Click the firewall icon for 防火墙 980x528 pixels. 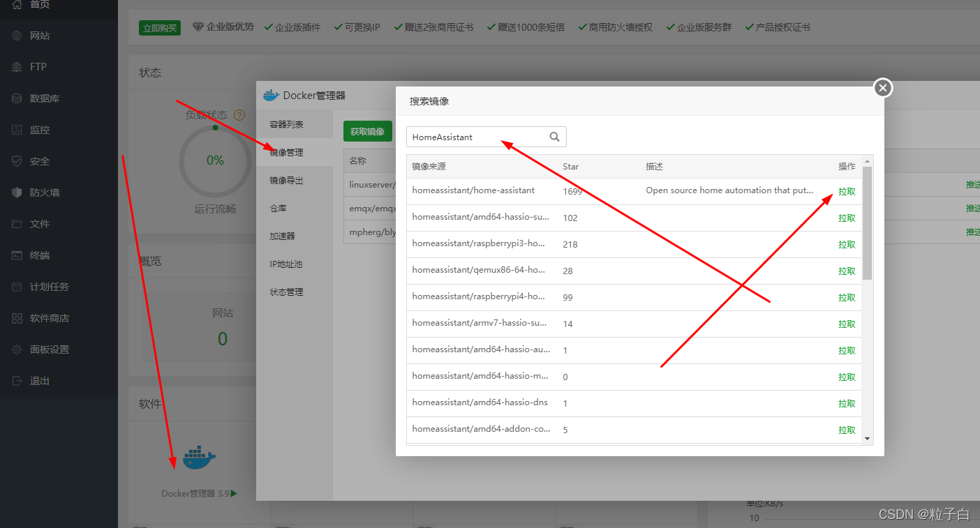click(17, 193)
